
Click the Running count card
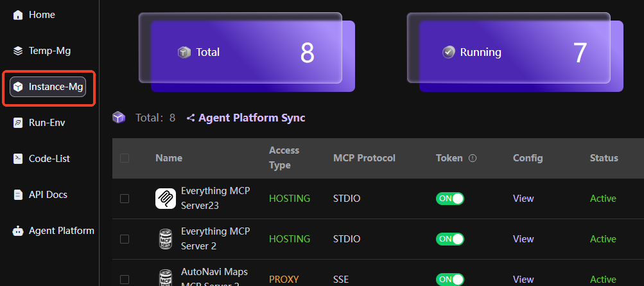pyautogui.click(x=514, y=53)
